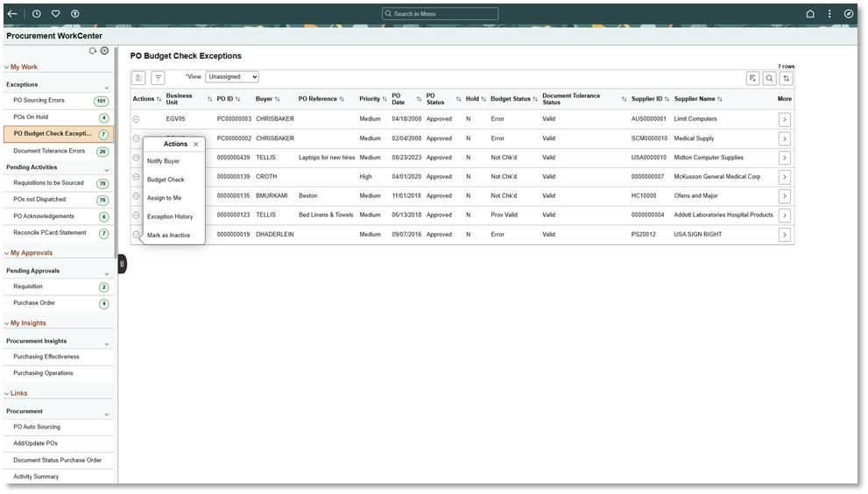Open POs not Dispatched link
Screen dimensions: 868x494
tap(39, 200)
